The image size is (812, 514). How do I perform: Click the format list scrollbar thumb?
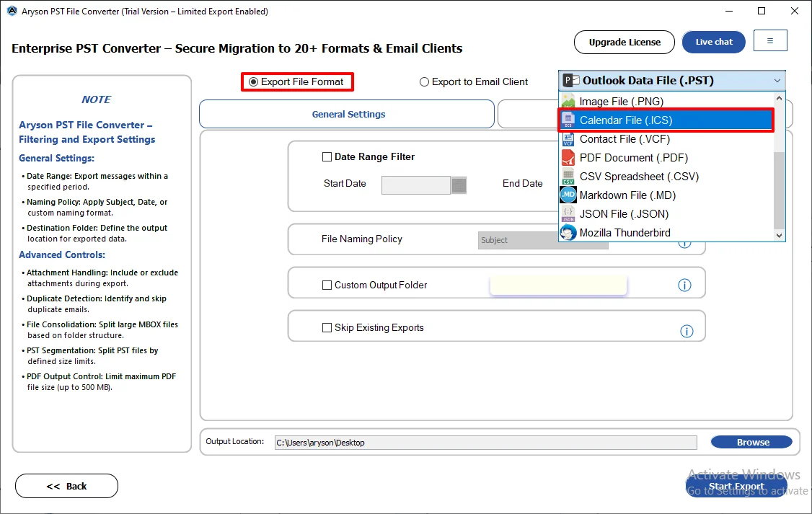pyautogui.click(x=779, y=191)
